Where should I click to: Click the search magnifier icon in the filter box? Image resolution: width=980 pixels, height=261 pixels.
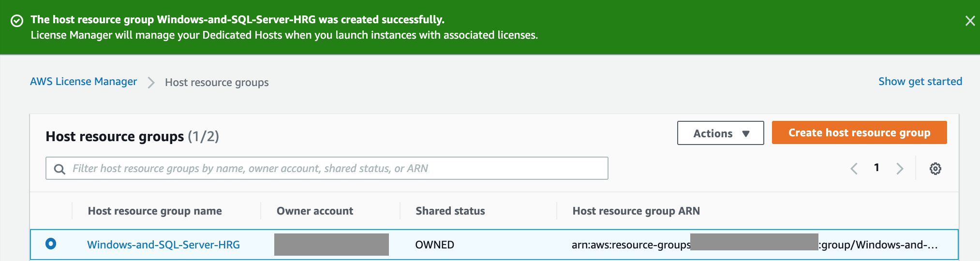pos(59,169)
